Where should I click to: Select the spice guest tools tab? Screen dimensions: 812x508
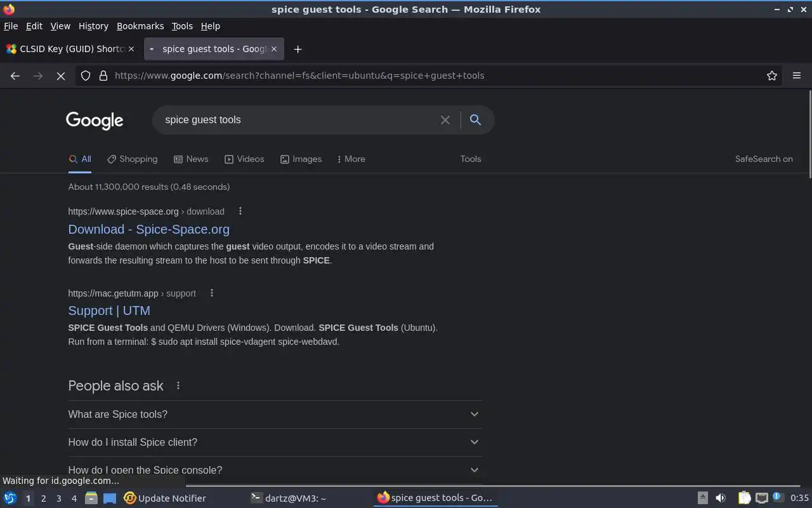214,49
